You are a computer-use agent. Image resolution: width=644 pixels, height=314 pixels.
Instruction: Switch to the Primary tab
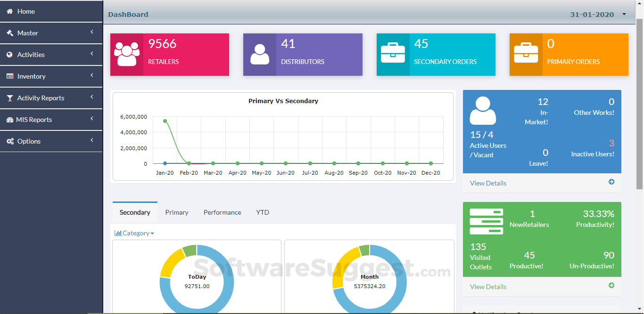(x=177, y=212)
